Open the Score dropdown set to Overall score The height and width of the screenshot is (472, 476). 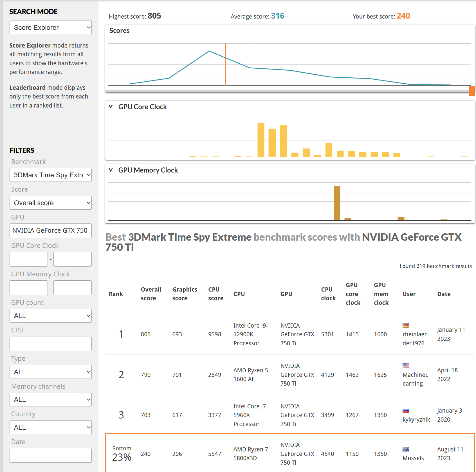51,203
